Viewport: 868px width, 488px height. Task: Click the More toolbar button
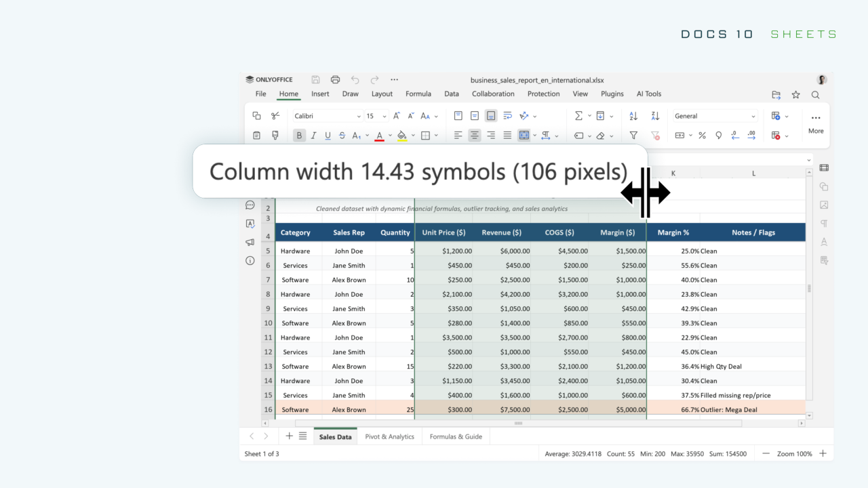tap(816, 123)
